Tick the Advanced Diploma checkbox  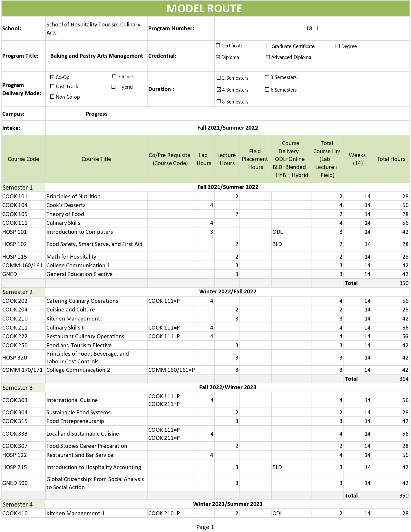point(268,57)
